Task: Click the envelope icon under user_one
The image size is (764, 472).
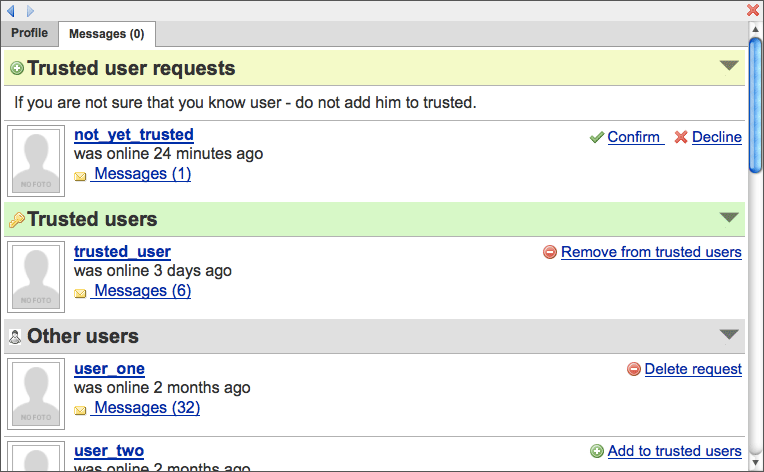Action: (x=81, y=410)
